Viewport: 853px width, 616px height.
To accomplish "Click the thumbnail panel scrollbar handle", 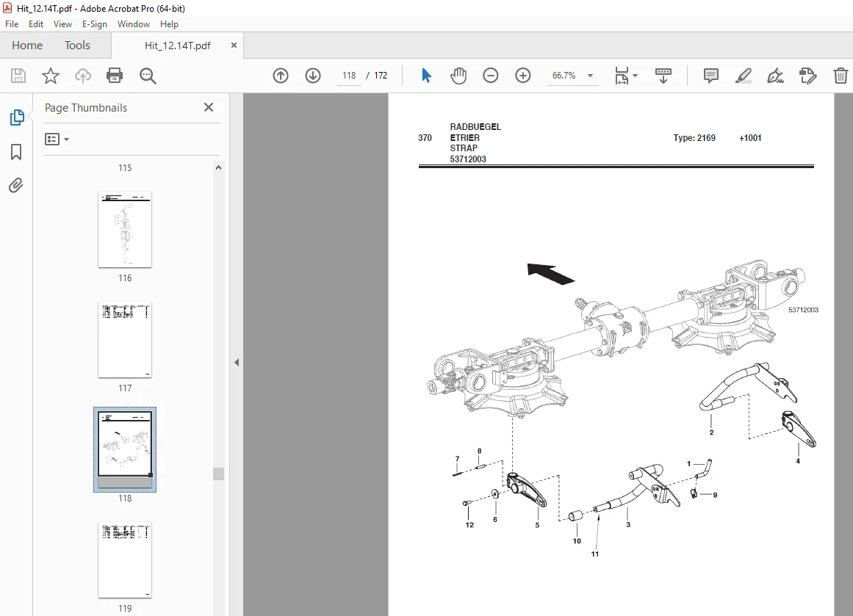I will point(218,474).
